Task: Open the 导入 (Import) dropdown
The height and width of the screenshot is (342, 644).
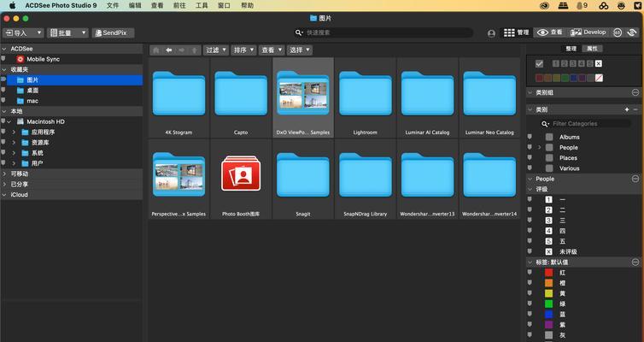Action: pyautogui.click(x=23, y=32)
